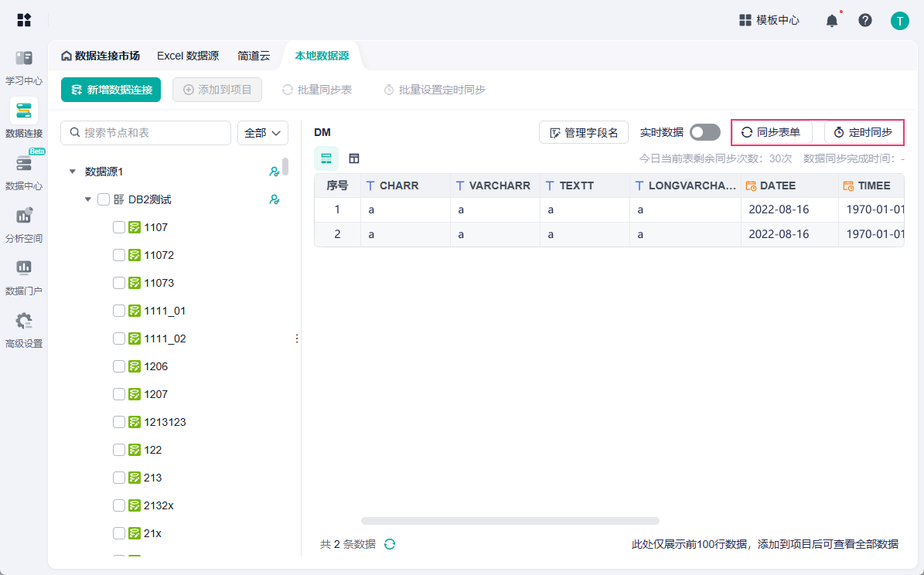Screen dimensions: 924x575
Task: Click the search magnifier icon
Action: pos(75,133)
